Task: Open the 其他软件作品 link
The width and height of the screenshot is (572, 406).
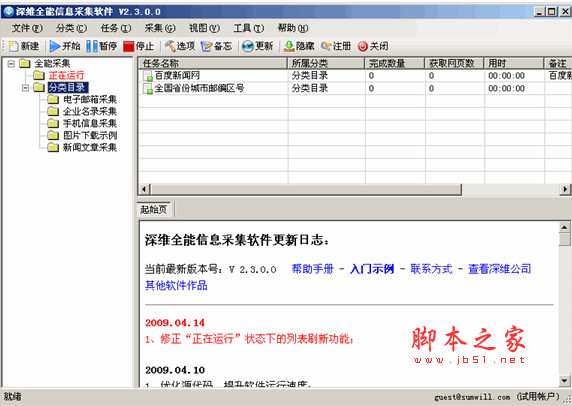Action: [176, 285]
